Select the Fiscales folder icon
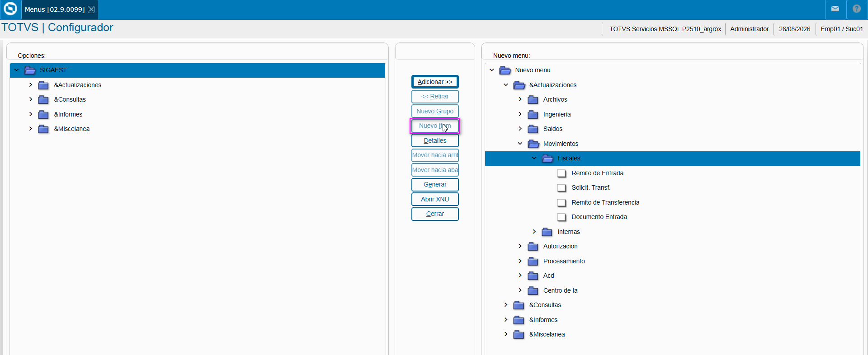 547,158
